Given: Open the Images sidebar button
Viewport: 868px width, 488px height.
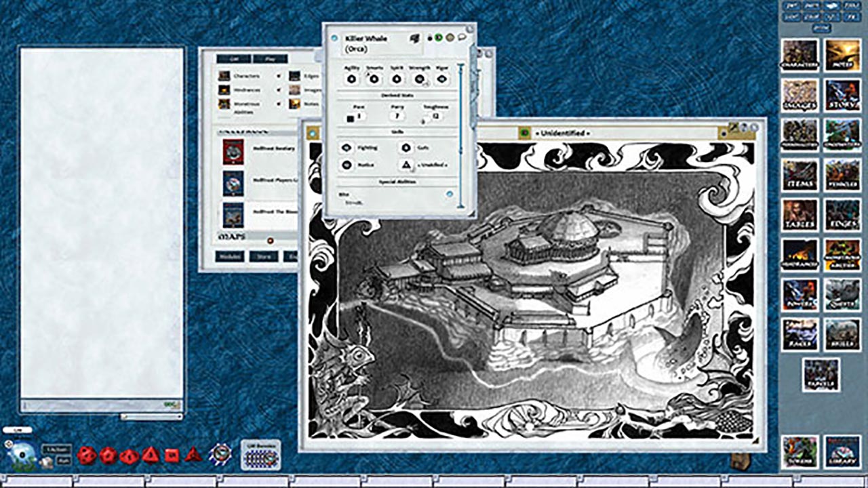Looking at the screenshot, I should pyautogui.click(x=800, y=95).
